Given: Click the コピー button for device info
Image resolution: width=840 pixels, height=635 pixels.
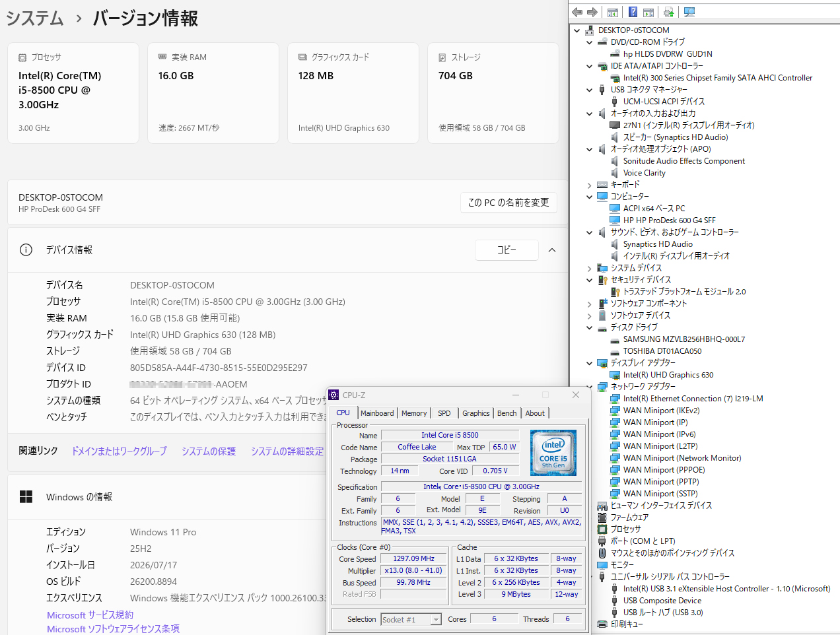Looking at the screenshot, I should click(507, 250).
